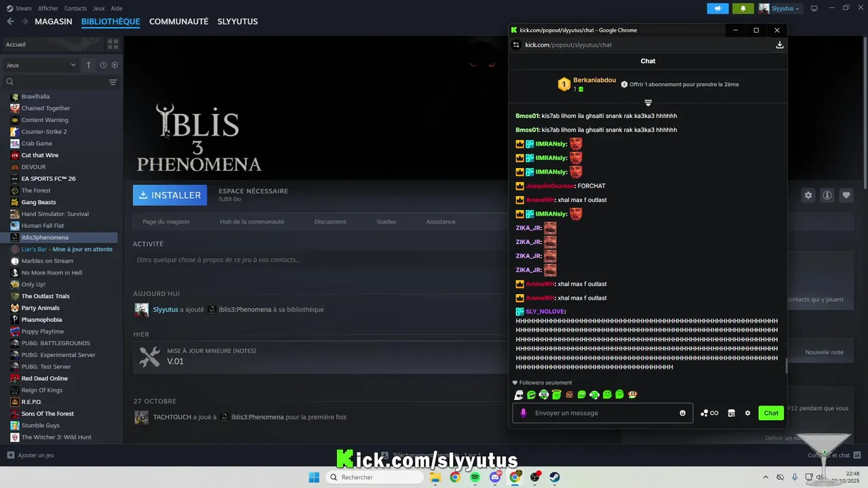Click the blue INSTALLER button
The image size is (868, 488).
[x=170, y=195]
